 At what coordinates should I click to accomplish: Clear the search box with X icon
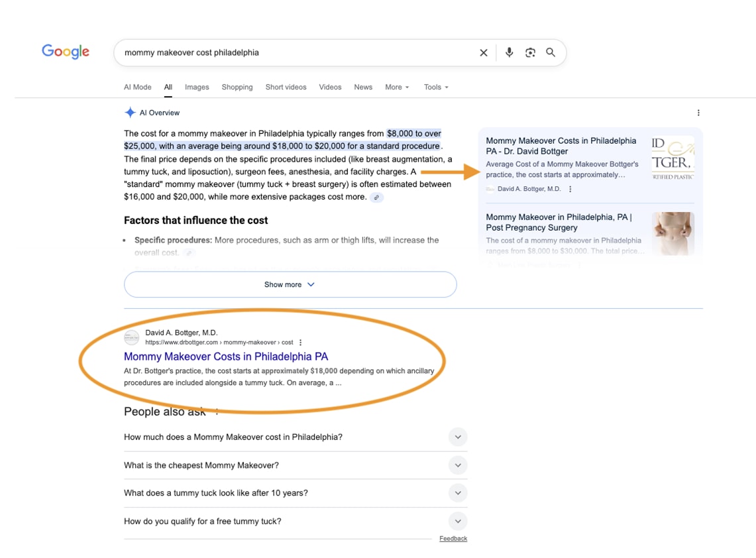click(484, 53)
